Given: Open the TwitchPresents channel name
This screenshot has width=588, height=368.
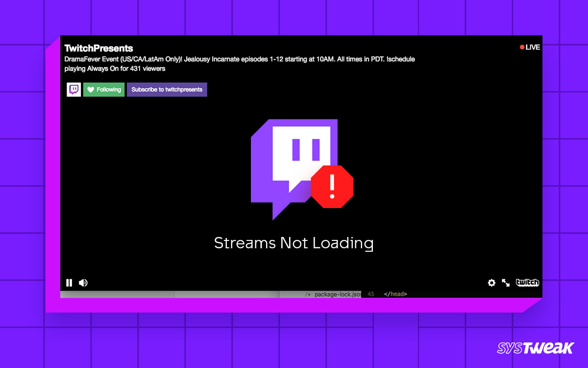Looking at the screenshot, I should pyautogui.click(x=98, y=48).
